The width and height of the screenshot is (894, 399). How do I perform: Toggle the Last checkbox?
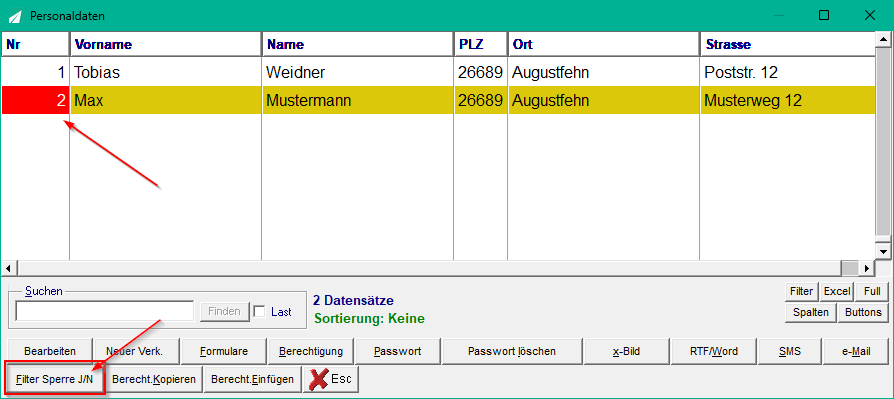pos(259,312)
